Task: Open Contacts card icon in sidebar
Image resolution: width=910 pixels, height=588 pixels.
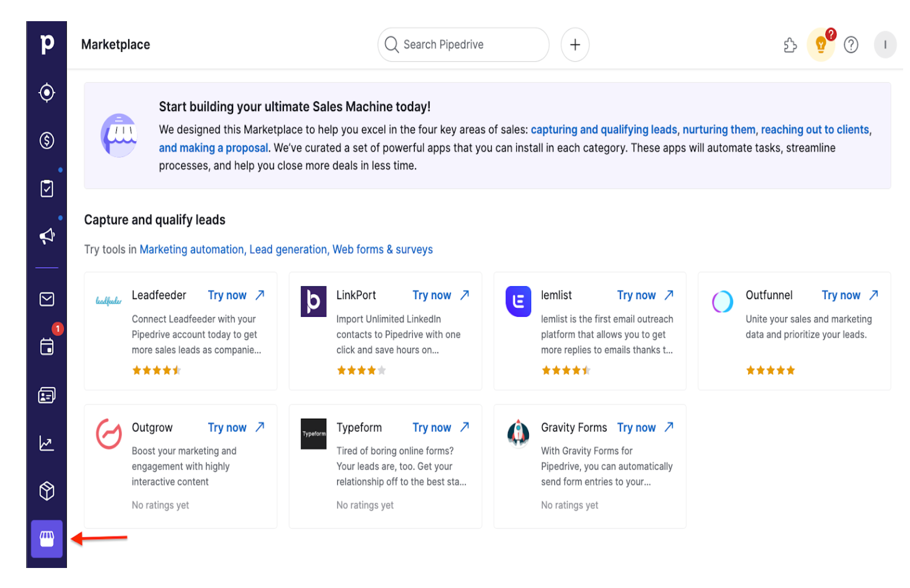Action: (47, 395)
